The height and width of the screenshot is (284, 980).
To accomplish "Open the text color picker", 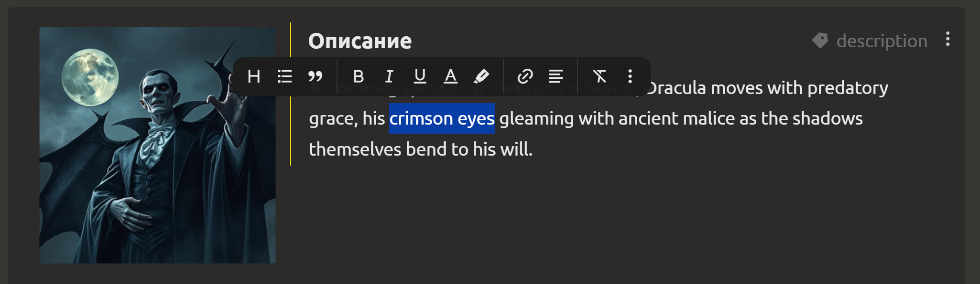I will (x=450, y=76).
